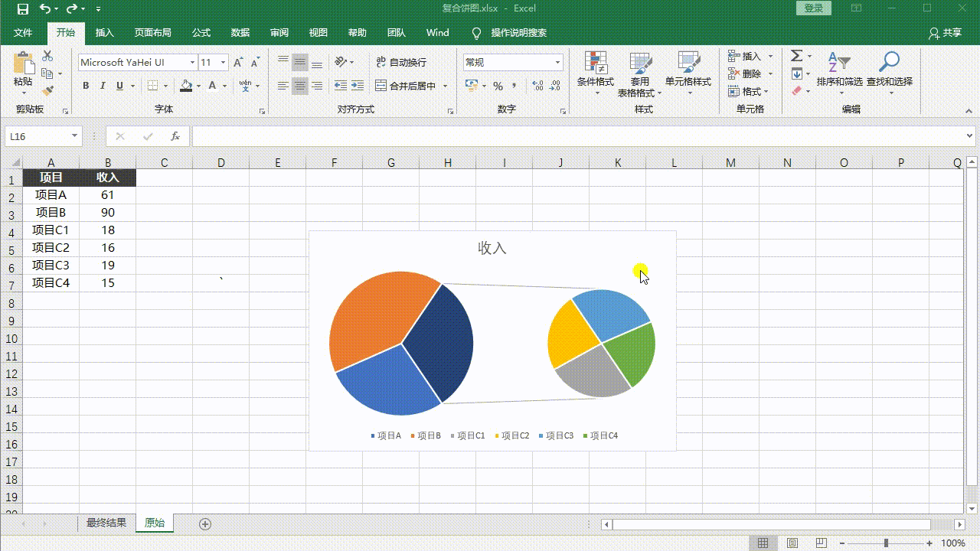The height and width of the screenshot is (551, 980).
Task: Click the Redo arrow icon
Action: 72,9
